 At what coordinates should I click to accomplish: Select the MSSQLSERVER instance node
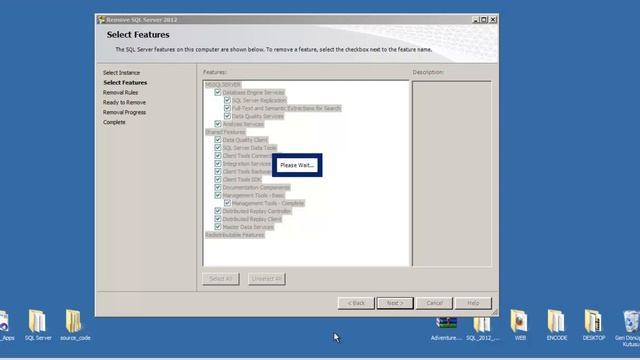pyautogui.click(x=223, y=84)
